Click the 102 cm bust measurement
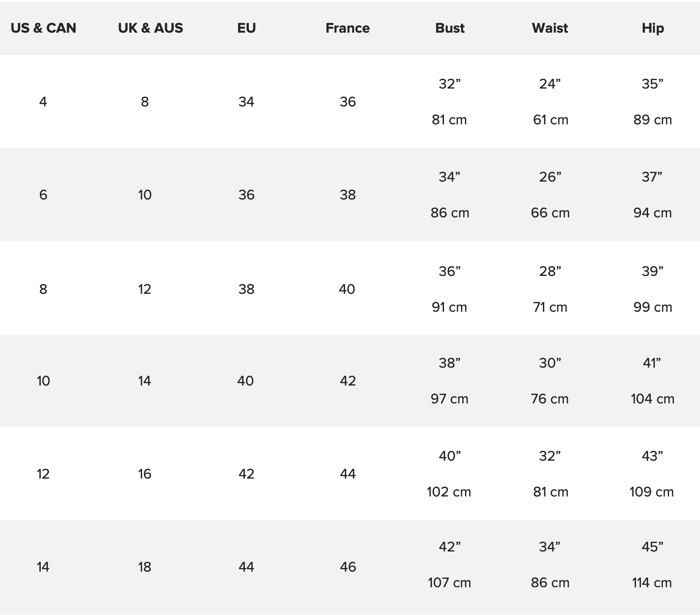This screenshot has width=700, height=615. [x=449, y=492]
